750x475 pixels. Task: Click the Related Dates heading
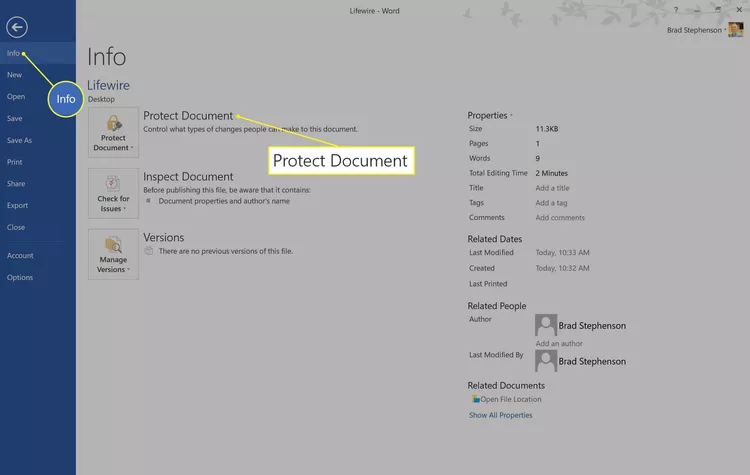[x=495, y=239]
